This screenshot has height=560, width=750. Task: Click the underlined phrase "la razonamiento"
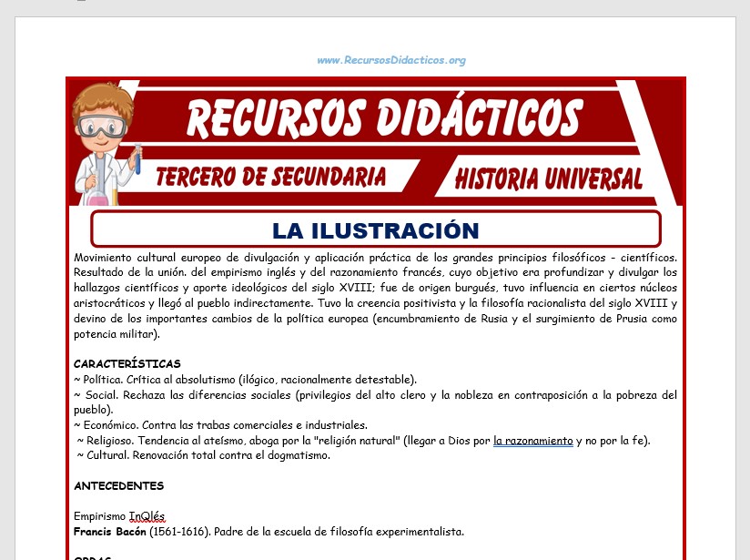[532, 441]
